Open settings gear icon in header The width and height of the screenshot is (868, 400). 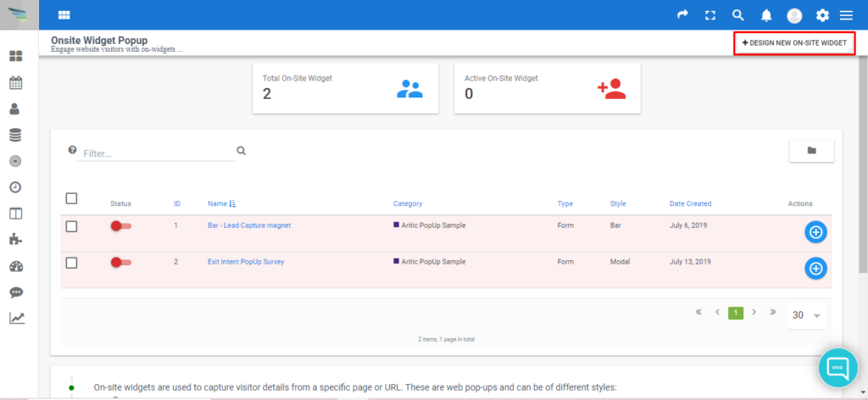pos(822,15)
